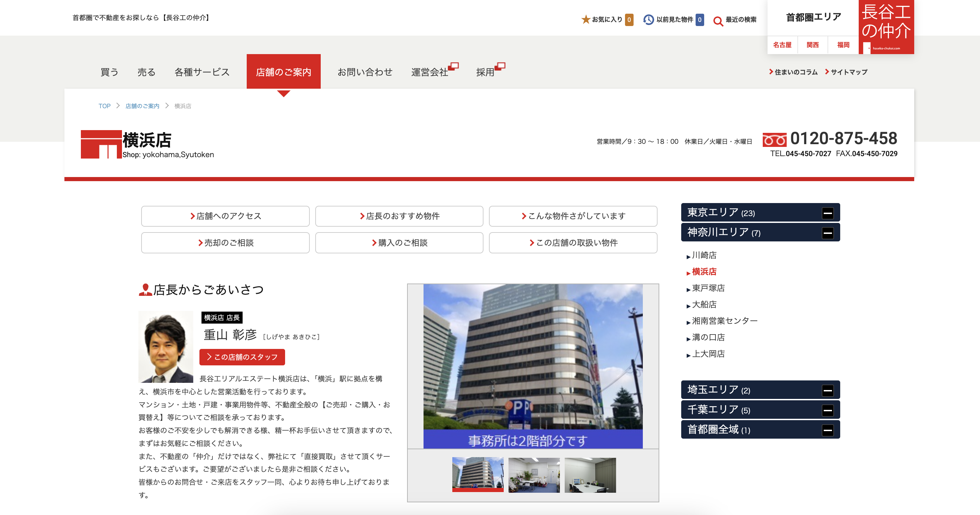
Task: Click the 長谷工の仲介 red logo
Action: pyautogui.click(x=886, y=27)
